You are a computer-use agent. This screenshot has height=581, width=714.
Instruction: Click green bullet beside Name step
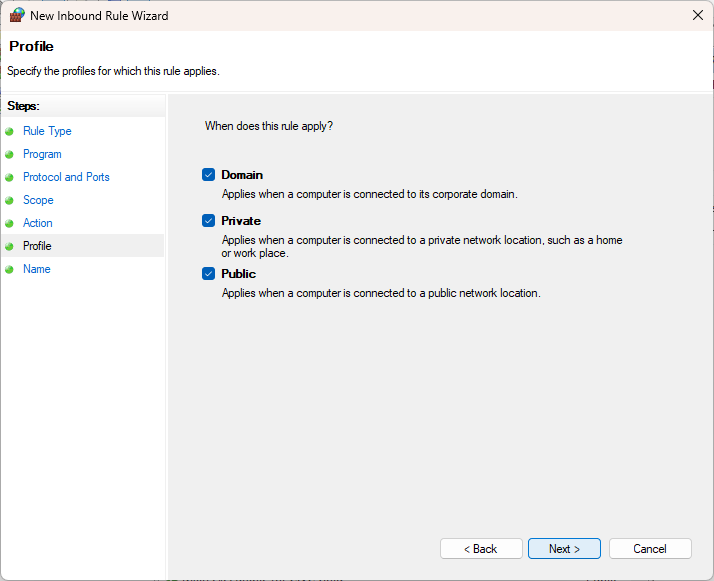point(10,269)
